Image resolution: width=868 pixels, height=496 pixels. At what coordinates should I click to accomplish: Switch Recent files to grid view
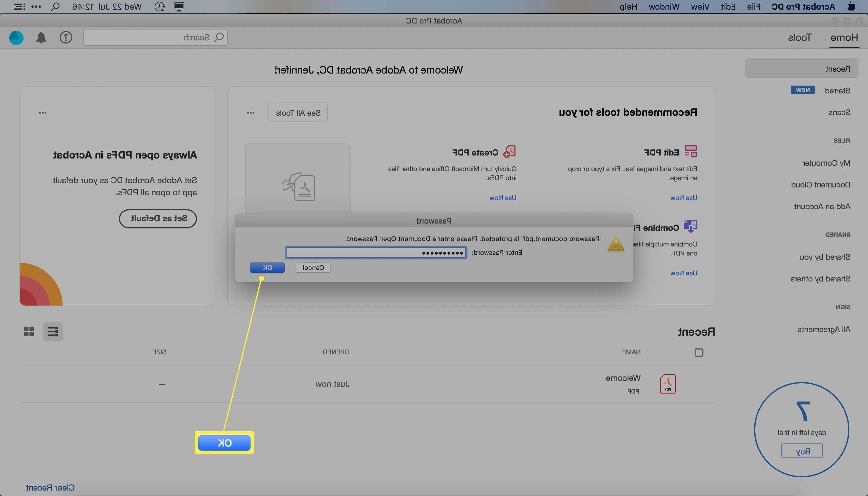[x=29, y=331]
